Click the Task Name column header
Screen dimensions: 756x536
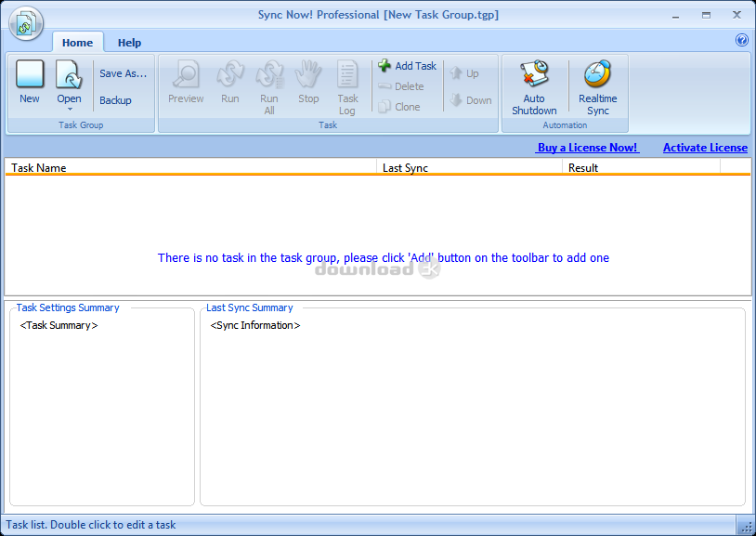191,167
